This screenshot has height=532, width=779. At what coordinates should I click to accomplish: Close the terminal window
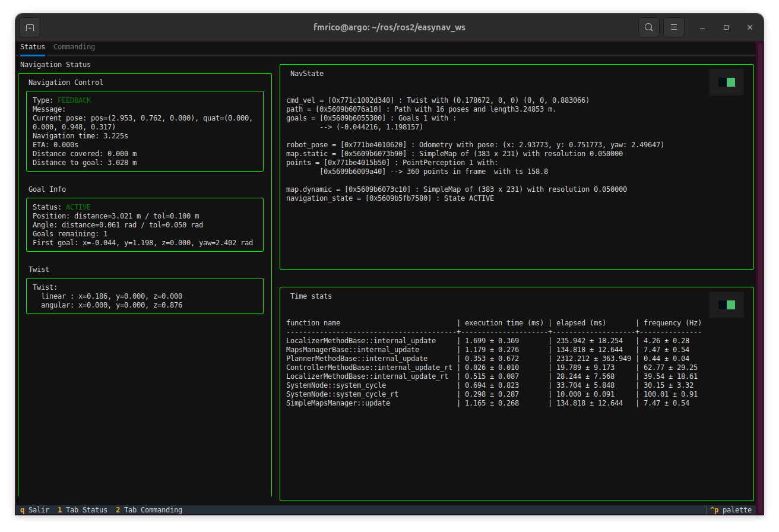point(750,27)
